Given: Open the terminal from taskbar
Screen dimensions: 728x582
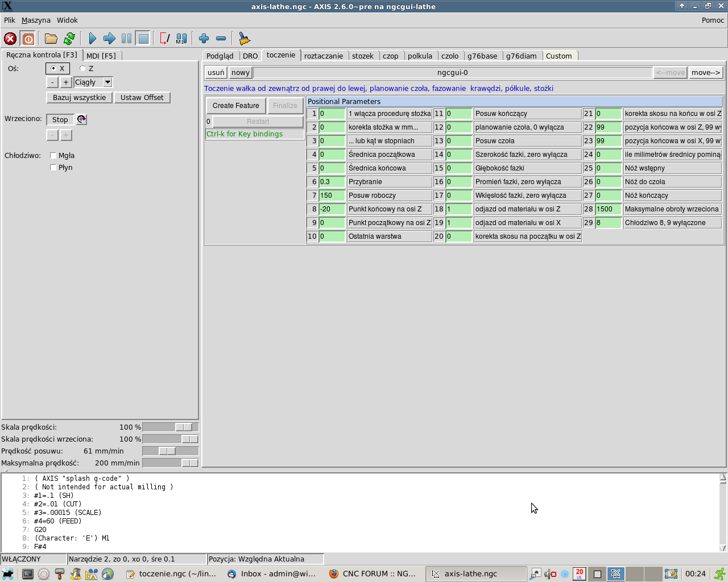Looking at the screenshot, I should [28, 574].
